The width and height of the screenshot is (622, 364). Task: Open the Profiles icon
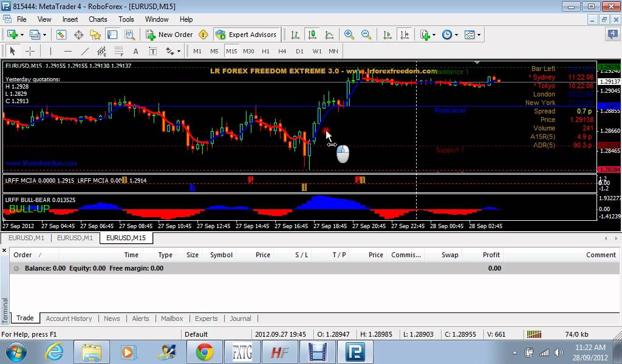tap(35, 35)
